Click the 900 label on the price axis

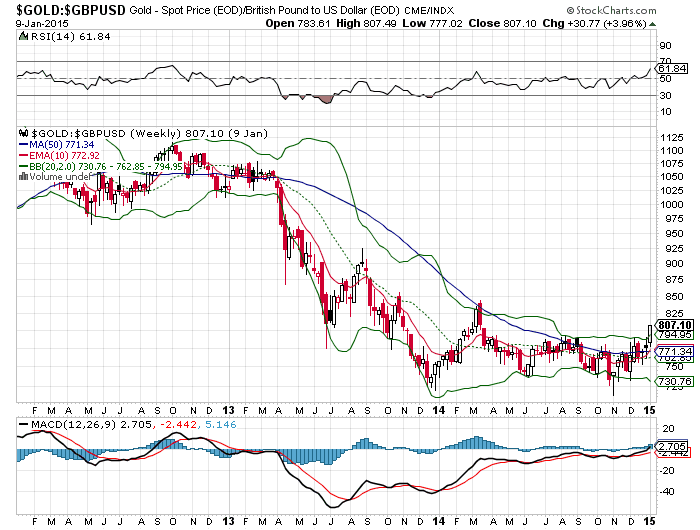click(674, 263)
